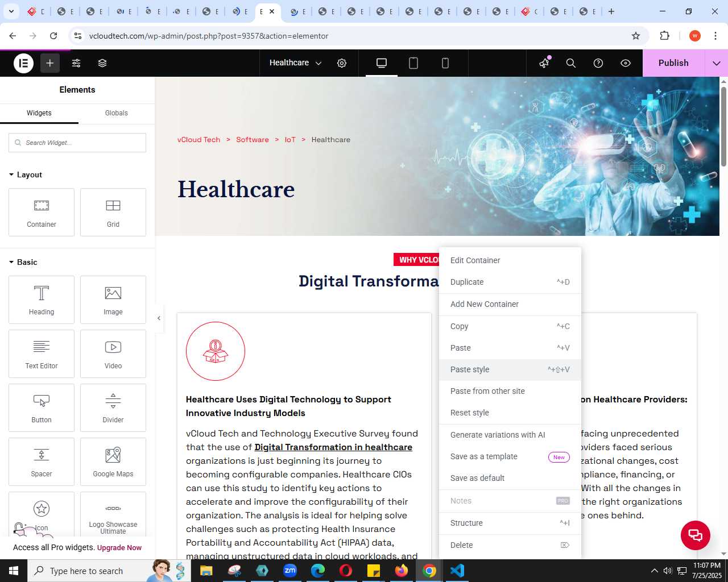Open a new browser tab
The height and width of the screenshot is (582, 728).
(x=611, y=11)
